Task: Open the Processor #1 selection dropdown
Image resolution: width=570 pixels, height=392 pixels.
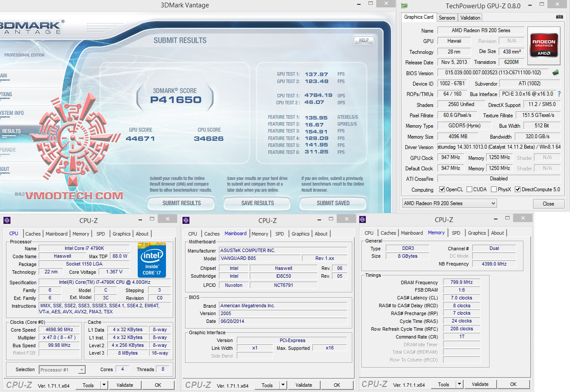Action: (x=62, y=370)
